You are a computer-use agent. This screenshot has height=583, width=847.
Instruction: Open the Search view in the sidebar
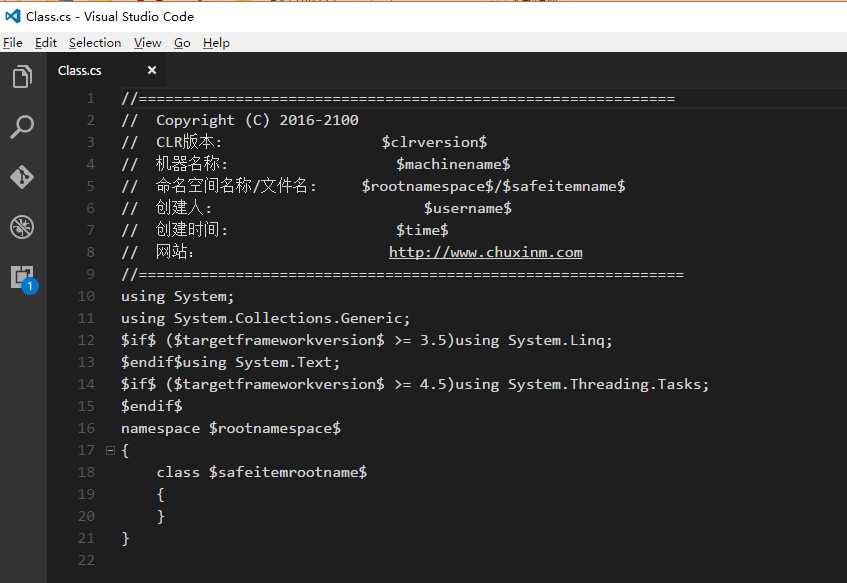(x=22, y=127)
